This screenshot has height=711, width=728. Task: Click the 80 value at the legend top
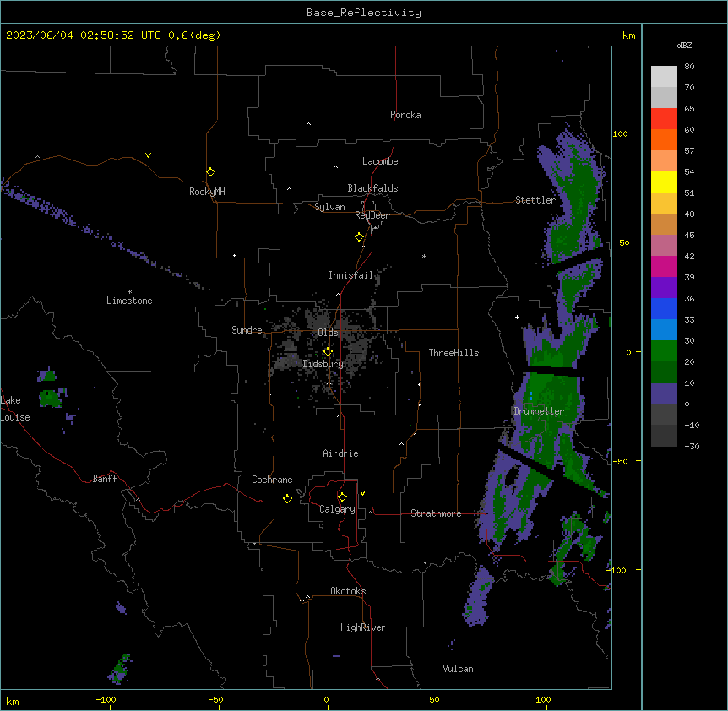click(x=689, y=67)
